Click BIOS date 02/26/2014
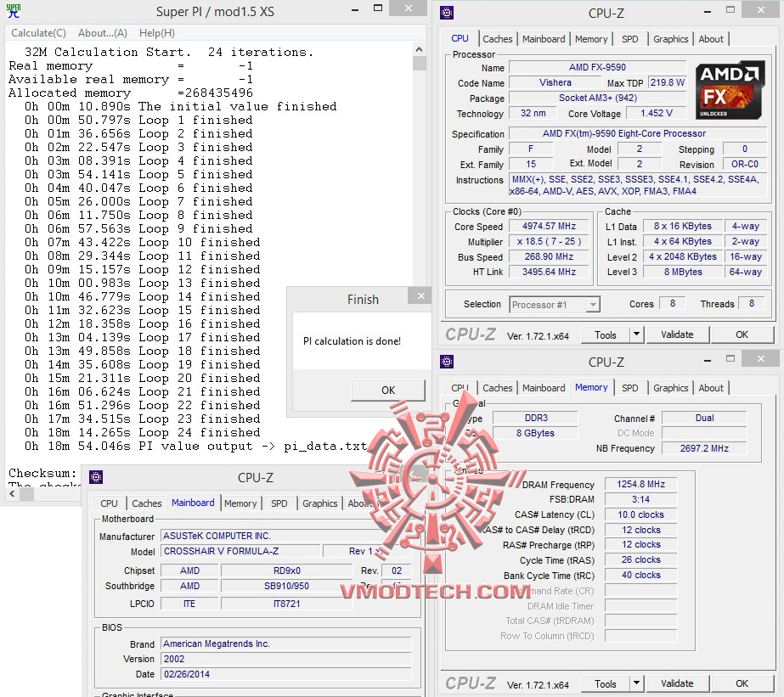Image resolution: width=784 pixels, height=697 pixels. 286,674
